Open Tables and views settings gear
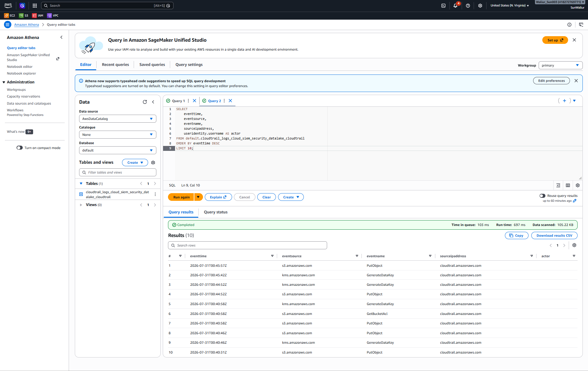Screen dimensions: 588x371 (x=153, y=163)
